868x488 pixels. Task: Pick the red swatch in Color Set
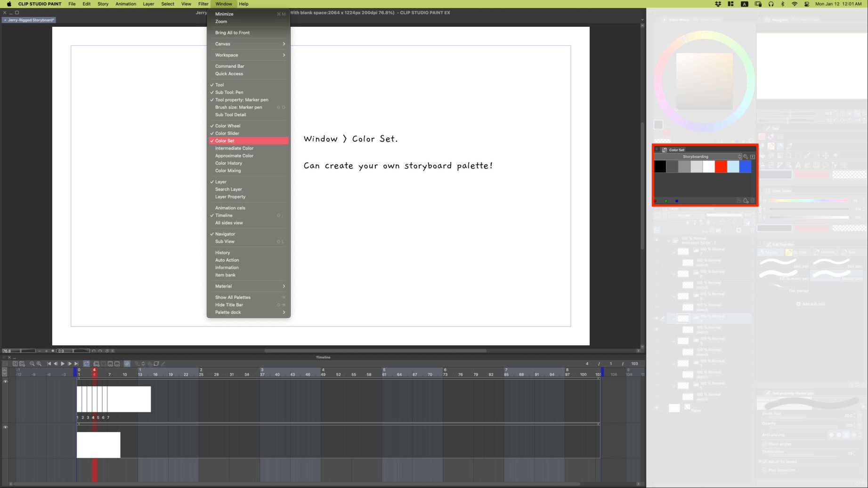pyautogui.click(x=721, y=167)
